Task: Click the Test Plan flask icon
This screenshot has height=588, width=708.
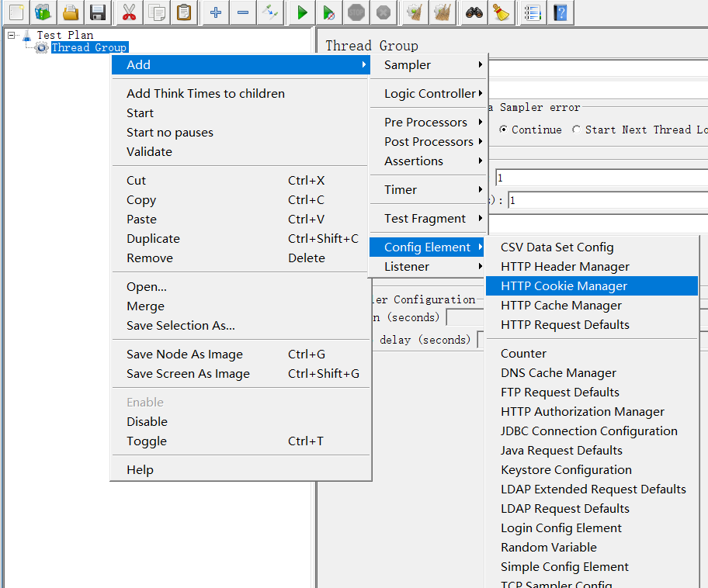Action: pos(27,35)
